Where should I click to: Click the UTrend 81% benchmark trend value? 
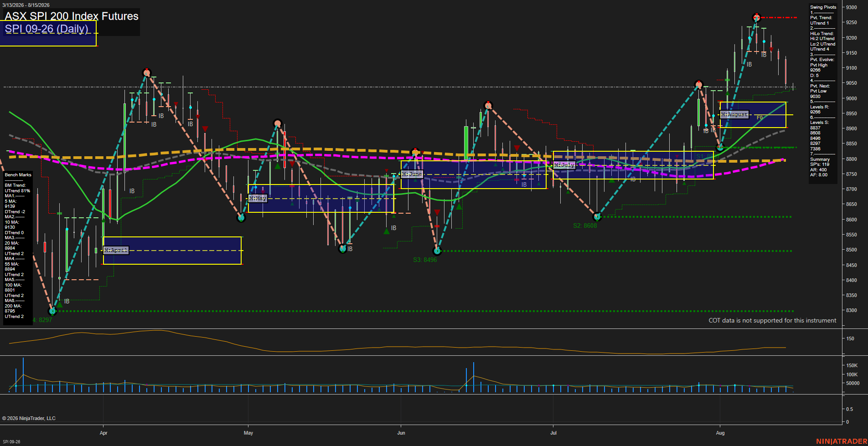pyautogui.click(x=17, y=191)
